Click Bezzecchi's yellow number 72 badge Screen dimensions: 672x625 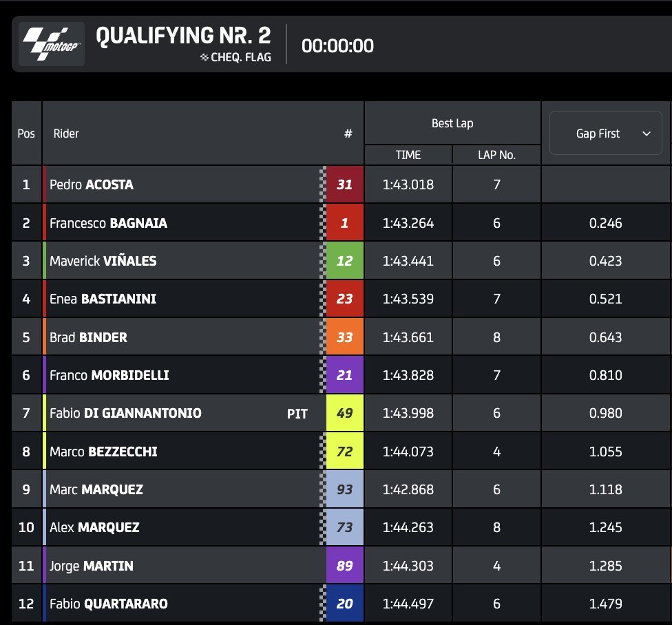[x=344, y=452]
